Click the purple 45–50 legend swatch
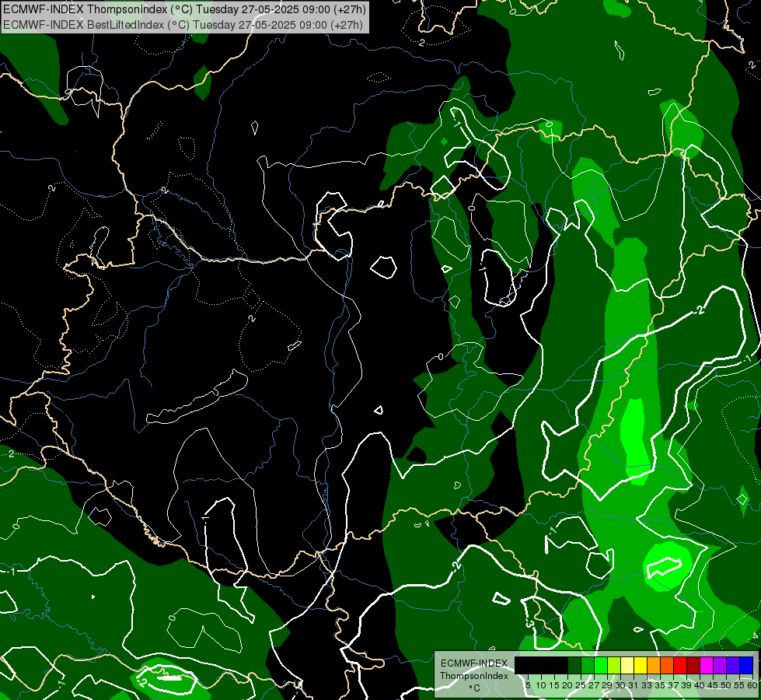The image size is (761, 700). coord(719,665)
